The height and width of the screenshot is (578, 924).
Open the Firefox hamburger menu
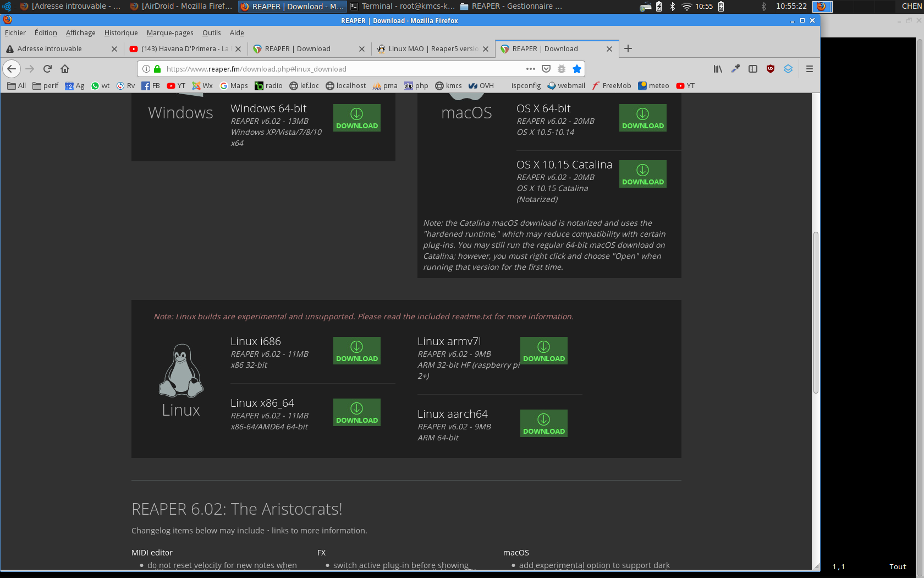pyautogui.click(x=810, y=69)
